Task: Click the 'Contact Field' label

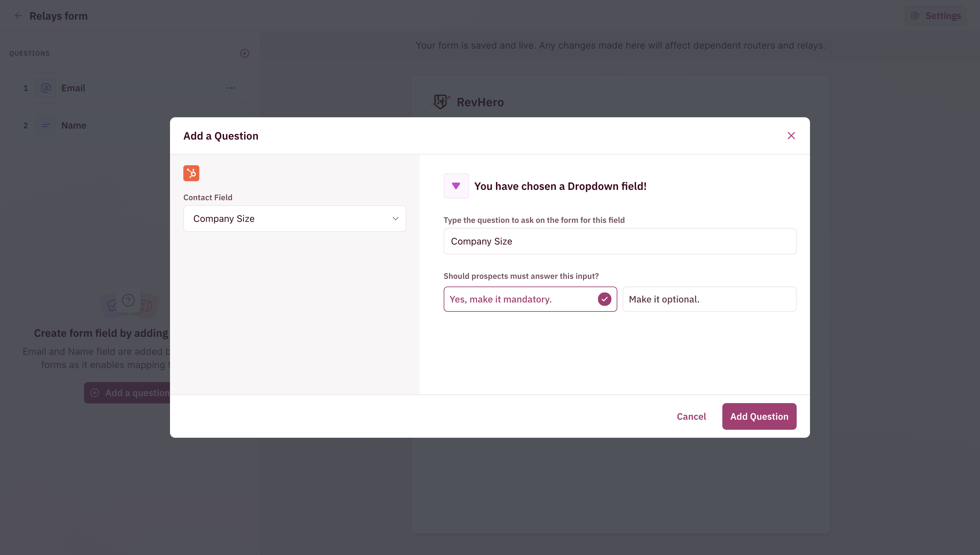Action: (207, 198)
